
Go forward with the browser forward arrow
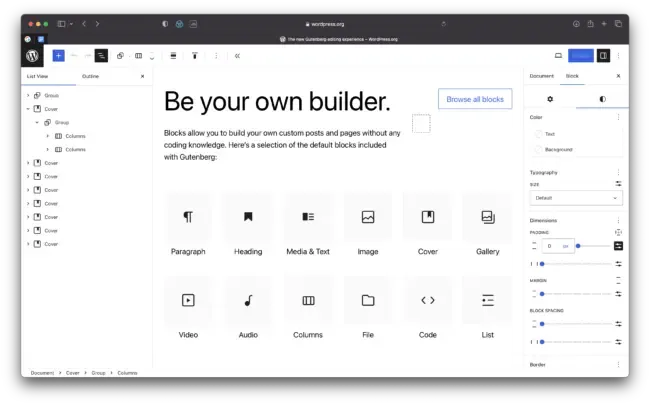97,24
